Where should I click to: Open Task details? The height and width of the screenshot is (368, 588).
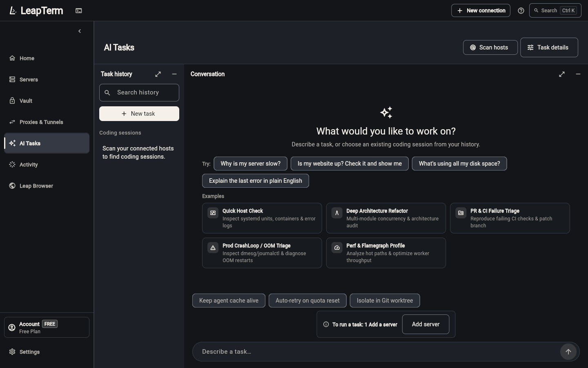pos(549,47)
